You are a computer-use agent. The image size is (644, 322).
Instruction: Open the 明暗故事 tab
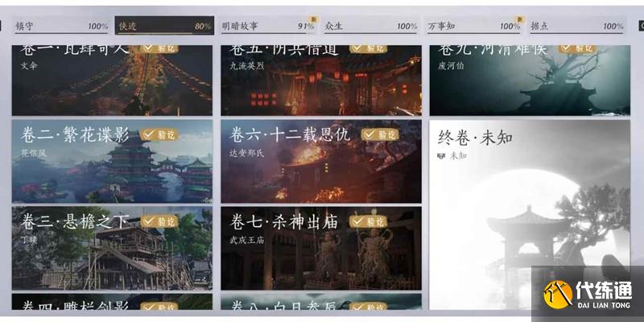[268, 26]
